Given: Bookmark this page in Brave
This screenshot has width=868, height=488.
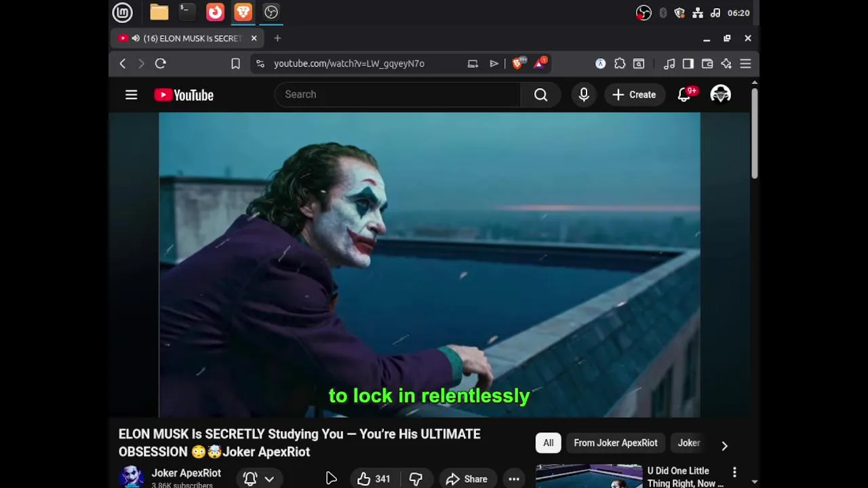Looking at the screenshot, I should pos(235,64).
